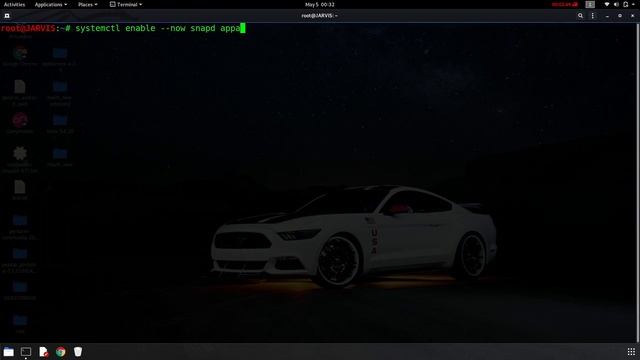Image resolution: width=640 pixels, height=360 pixels.
Task: Click the Wi-Fi network icon
Action: point(607,4)
